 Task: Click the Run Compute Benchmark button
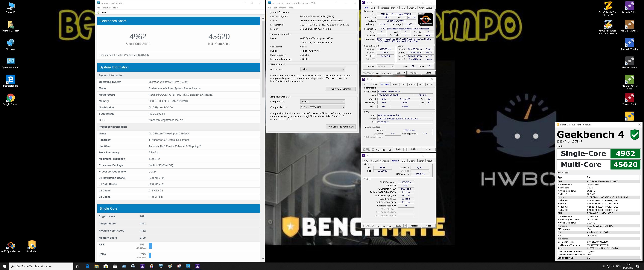coord(341,127)
